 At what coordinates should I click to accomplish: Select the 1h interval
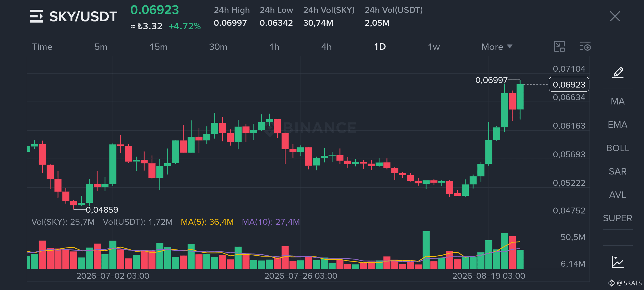[x=274, y=47]
